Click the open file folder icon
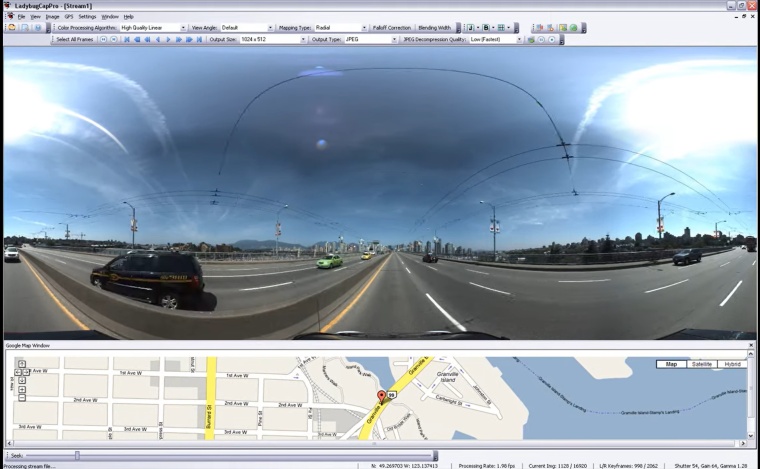The image size is (760, 469). click(x=12, y=28)
